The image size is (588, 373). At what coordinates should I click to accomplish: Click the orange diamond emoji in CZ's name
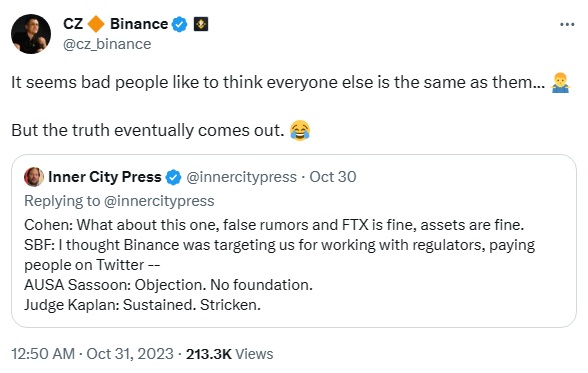coord(96,24)
